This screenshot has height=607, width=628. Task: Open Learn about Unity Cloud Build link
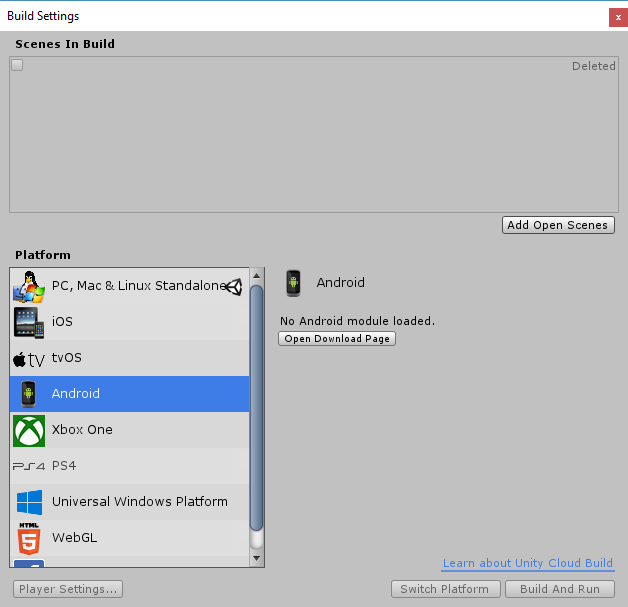527,563
